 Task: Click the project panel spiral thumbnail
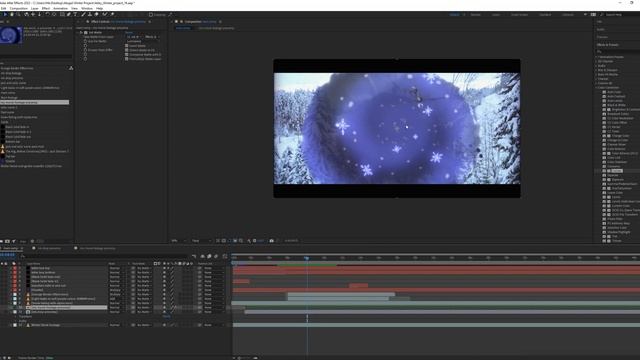[11, 35]
